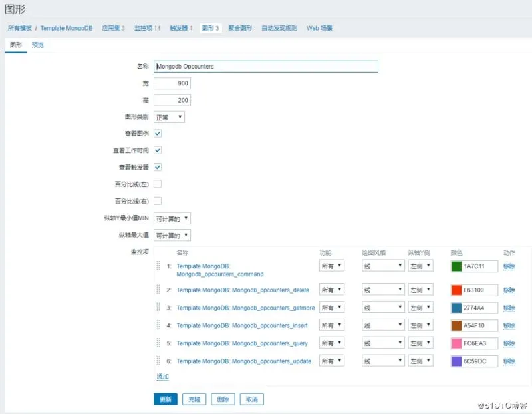Image resolution: width=532 pixels, height=414 pixels.
Task: Open the 纵轴最大值 dropdown
Action: pyautogui.click(x=171, y=235)
